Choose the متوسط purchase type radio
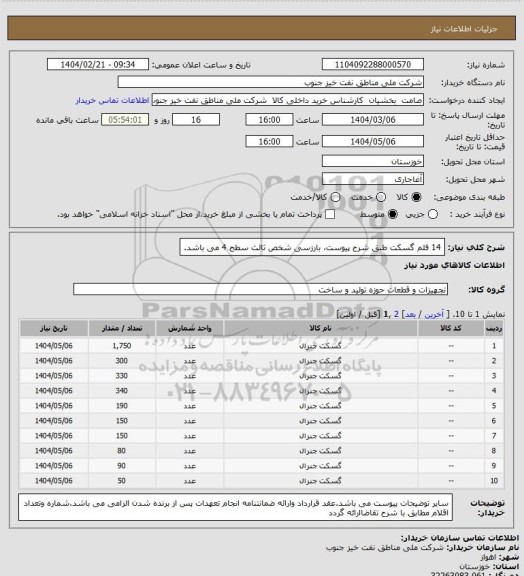 [393, 214]
